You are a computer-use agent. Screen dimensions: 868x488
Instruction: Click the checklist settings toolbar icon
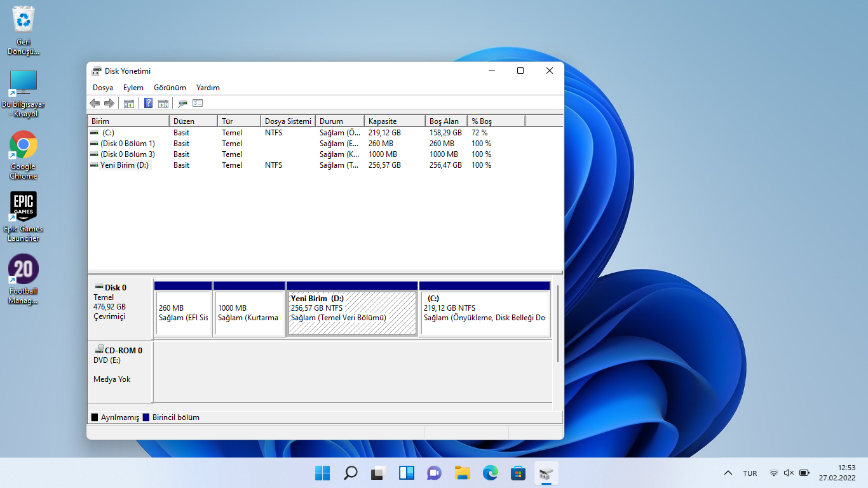click(198, 103)
